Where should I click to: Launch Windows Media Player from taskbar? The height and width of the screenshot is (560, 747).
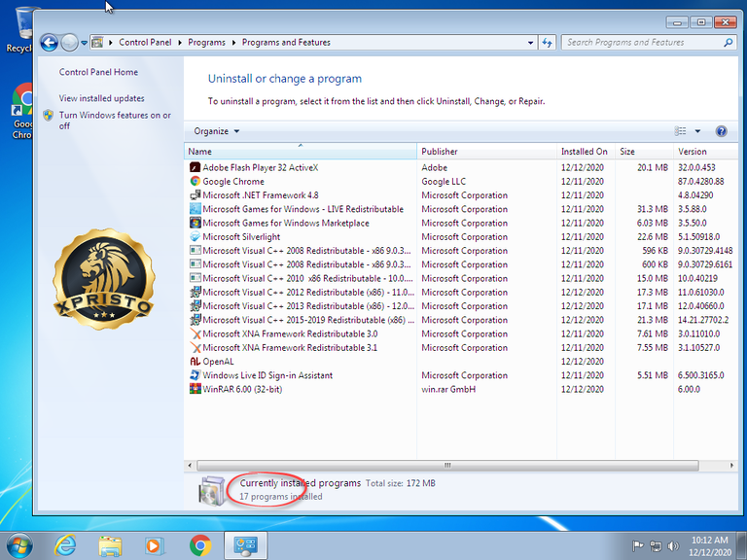pos(155,545)
